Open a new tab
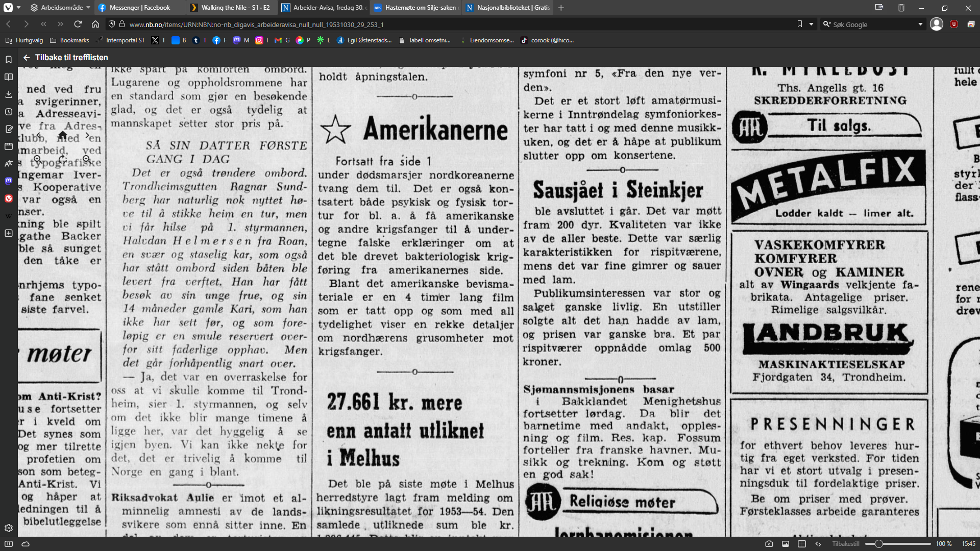Image resolution: width=980 pixels, height=551 pixels. [561, 8]
